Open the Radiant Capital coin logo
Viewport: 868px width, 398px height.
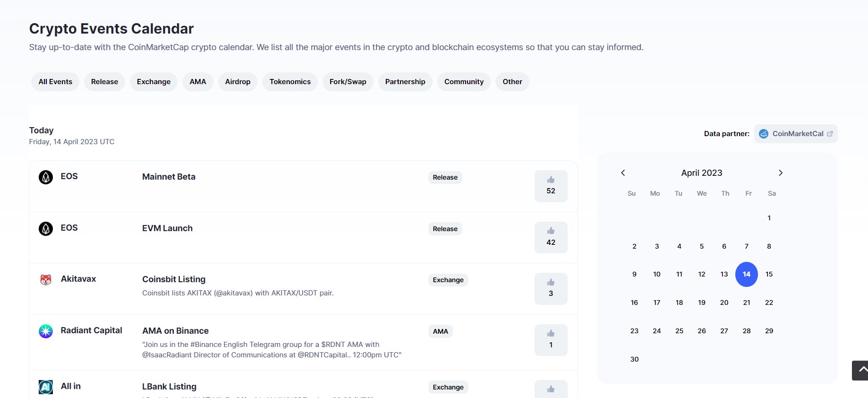click(x=46, y=331)
